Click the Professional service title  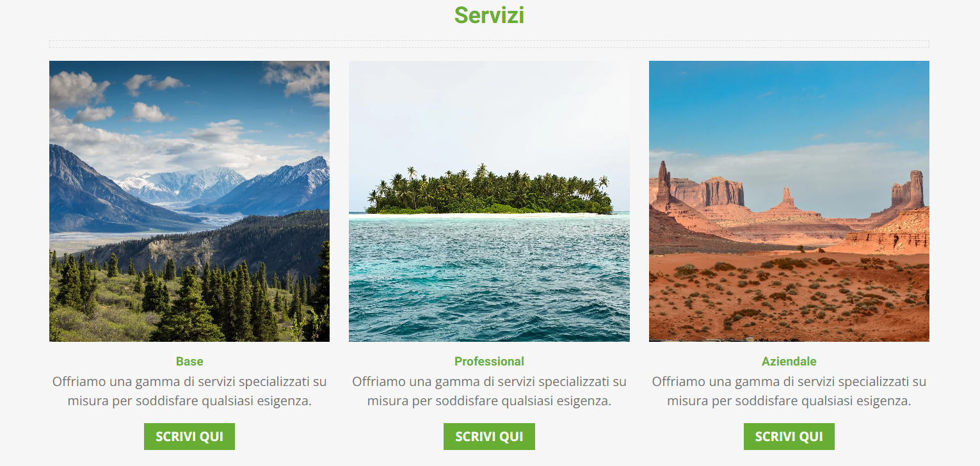click(x=489, y=361)
